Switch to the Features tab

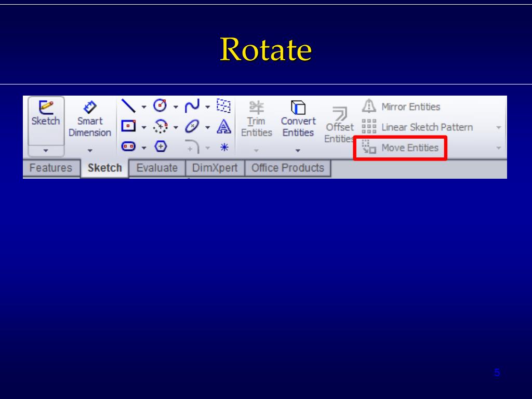point(51,168)
